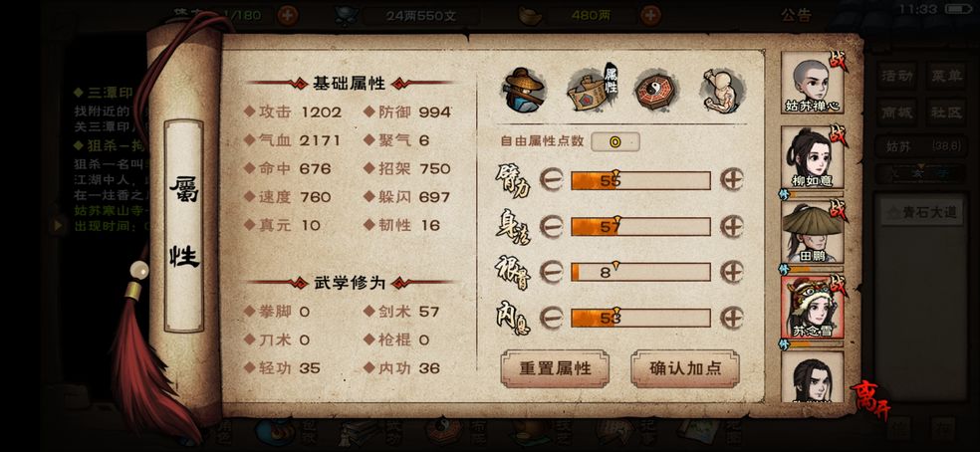Select character portrait 柳如意

click(813, 157)
